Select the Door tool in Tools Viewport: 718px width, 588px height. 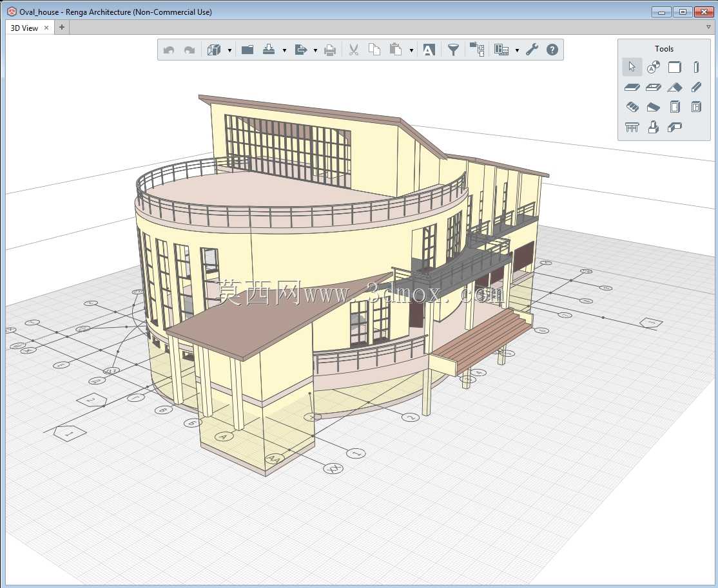click(675, 107)
